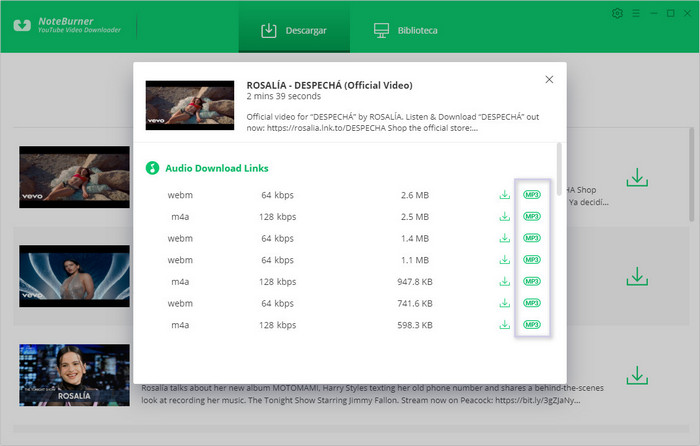Click the '741.6 KB' size cell
The image size is (700, 446).
[415, 303]
